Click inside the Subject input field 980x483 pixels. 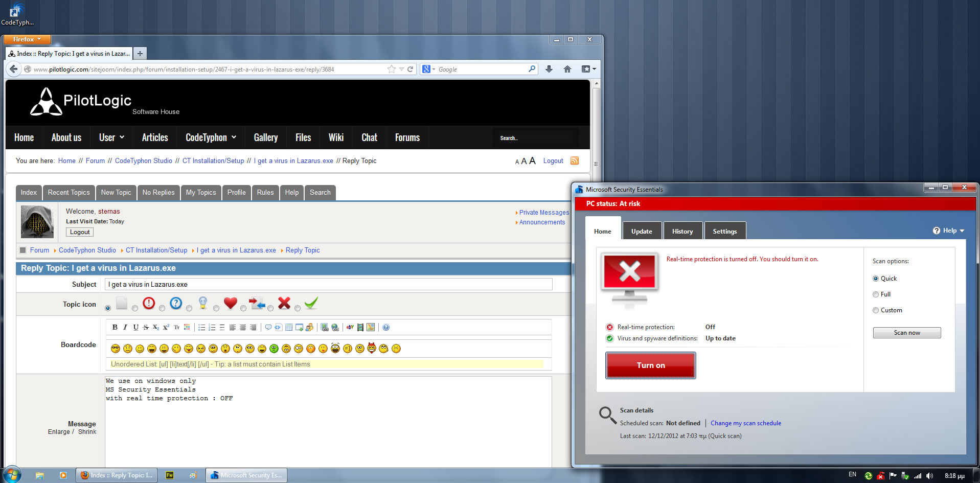coord(329,284)
